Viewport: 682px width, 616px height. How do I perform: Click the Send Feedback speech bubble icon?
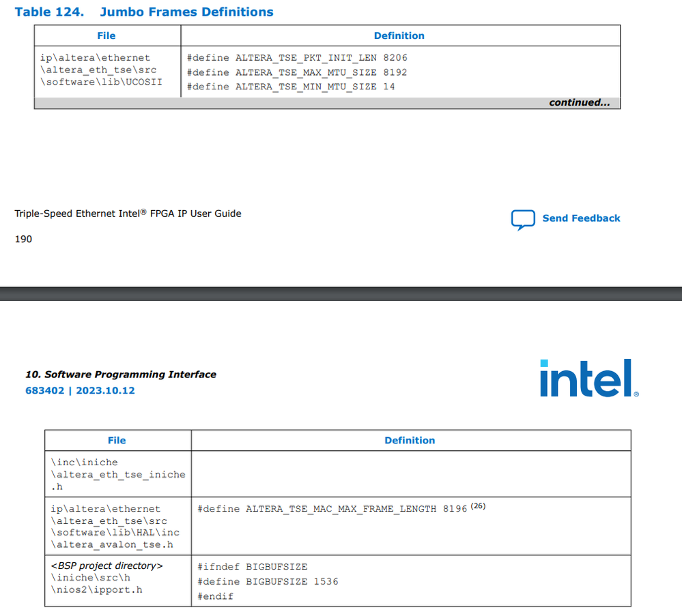click(523, 220)
